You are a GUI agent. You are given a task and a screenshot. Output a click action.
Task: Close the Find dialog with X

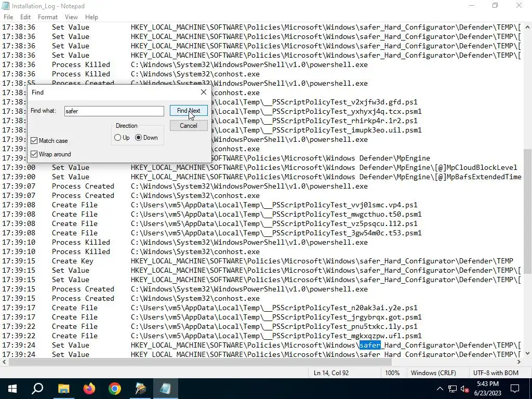[x=204, y=92]
